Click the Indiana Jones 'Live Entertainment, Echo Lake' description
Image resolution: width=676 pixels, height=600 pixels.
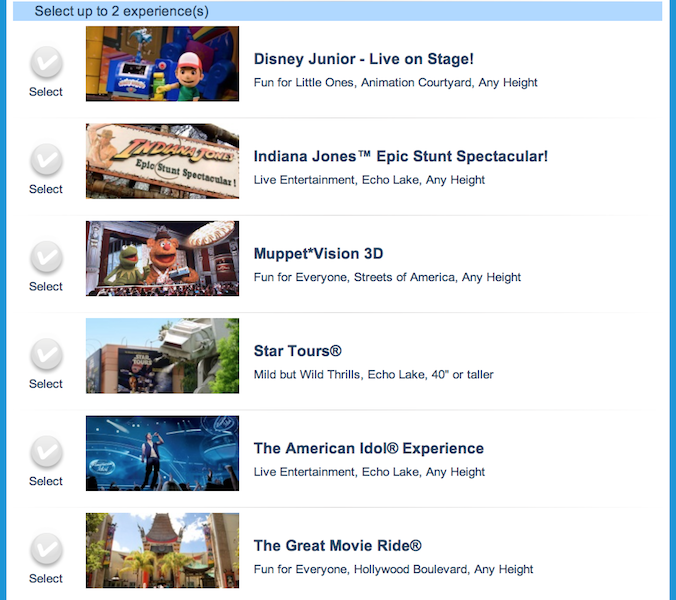[x=369, y=180]
